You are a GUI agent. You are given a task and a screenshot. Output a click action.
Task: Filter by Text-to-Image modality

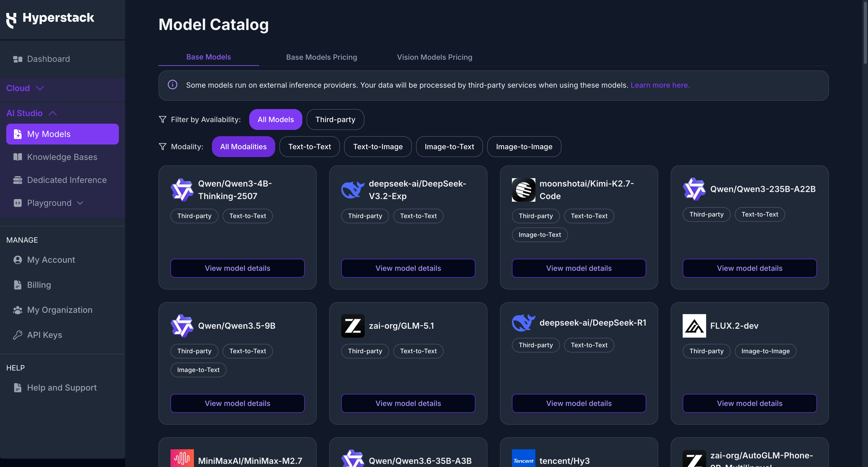(x=378, y=146)
